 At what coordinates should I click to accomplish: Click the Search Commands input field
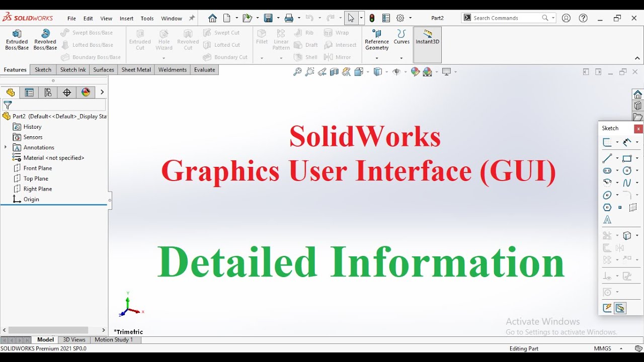(506, 18)
